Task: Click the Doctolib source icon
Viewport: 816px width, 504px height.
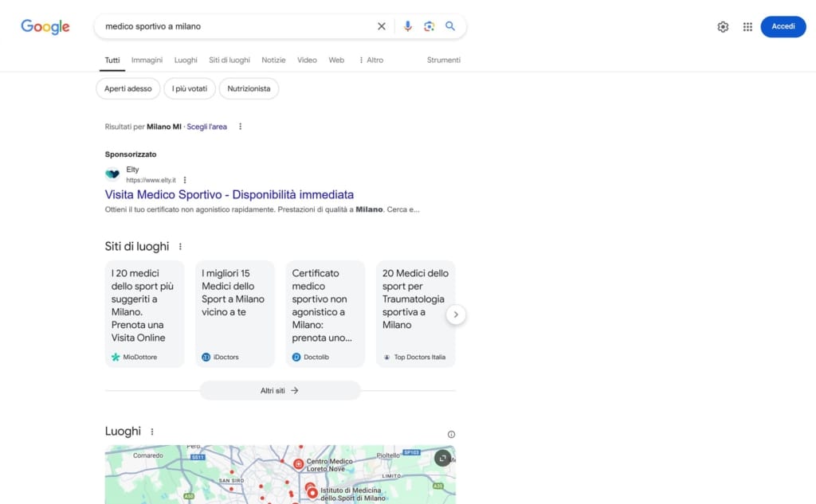Action: 296,357
